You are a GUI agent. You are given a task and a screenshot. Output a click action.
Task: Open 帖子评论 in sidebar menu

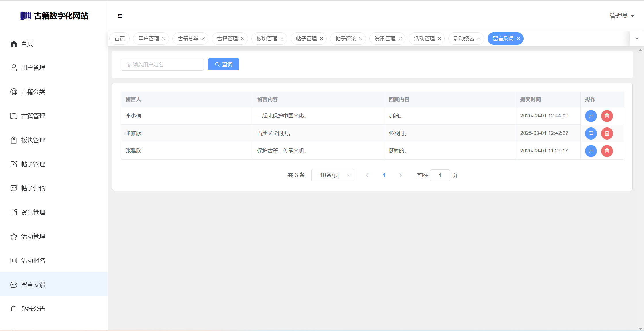click(33, 188)
